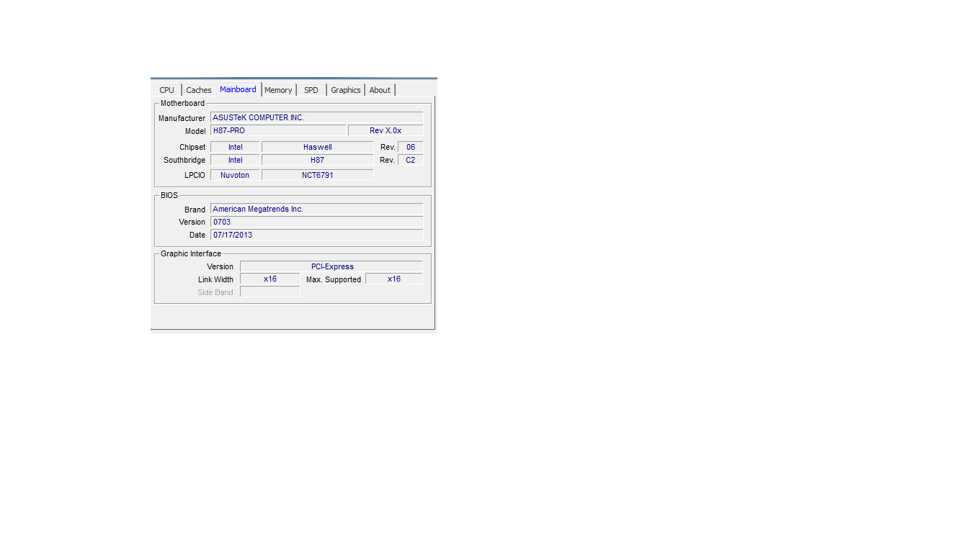Go to the Memory tab

tap(278, 90)
